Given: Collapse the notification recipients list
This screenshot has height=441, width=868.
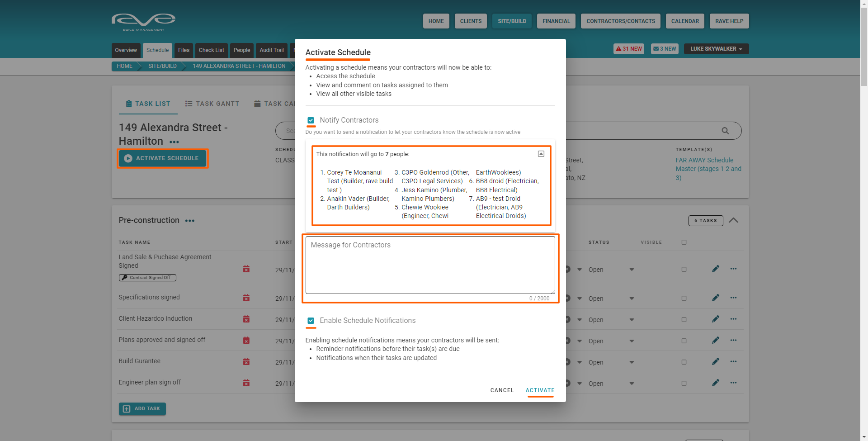Looking at the screenshot, I should click(541, 154).
